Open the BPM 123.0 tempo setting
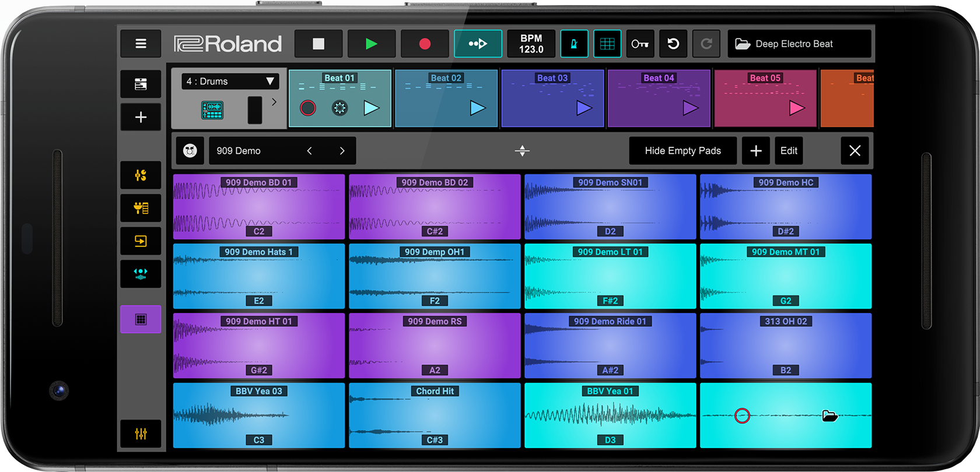Screen dimensions: 980x472 tap(531, 44)
